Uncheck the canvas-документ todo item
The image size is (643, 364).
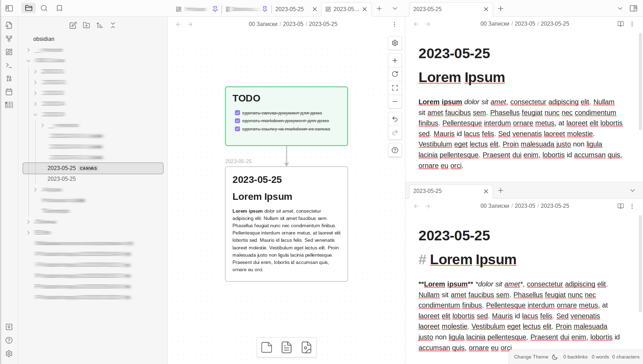[x=237, y=113]
